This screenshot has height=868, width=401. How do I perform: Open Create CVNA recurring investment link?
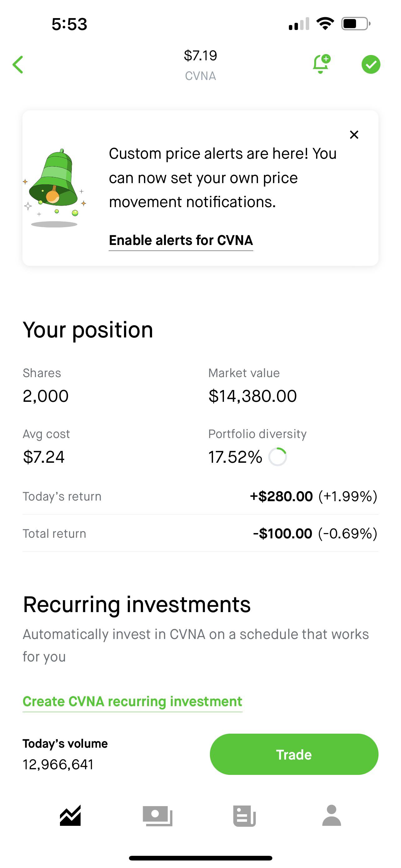pyautogui.click(x=132, y=701)
